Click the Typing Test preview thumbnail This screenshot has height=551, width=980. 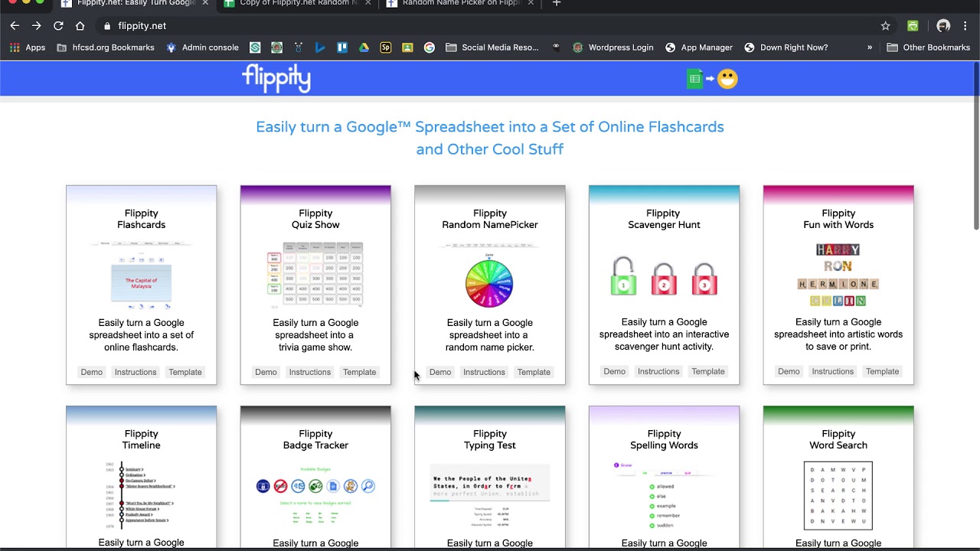pos(490,496)
